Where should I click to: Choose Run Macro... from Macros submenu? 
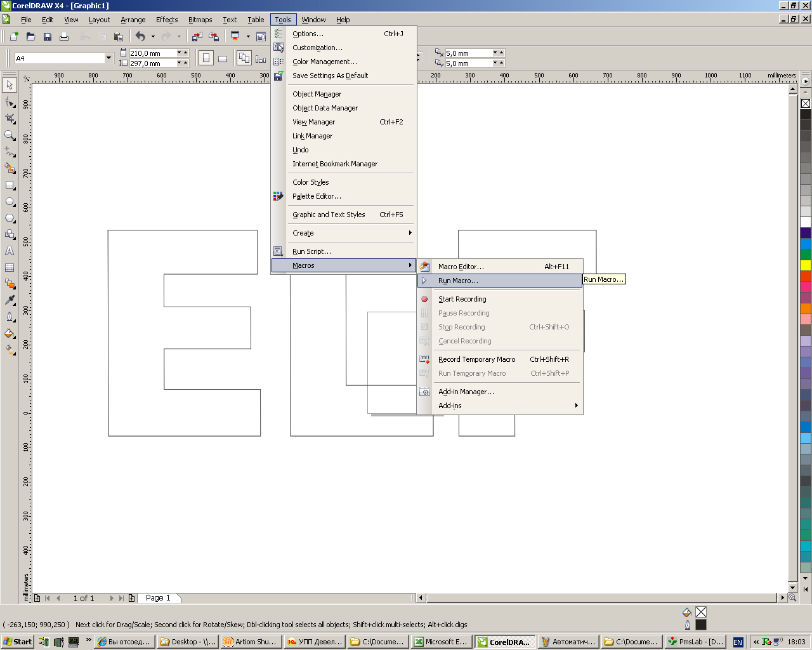pos(500,281)
